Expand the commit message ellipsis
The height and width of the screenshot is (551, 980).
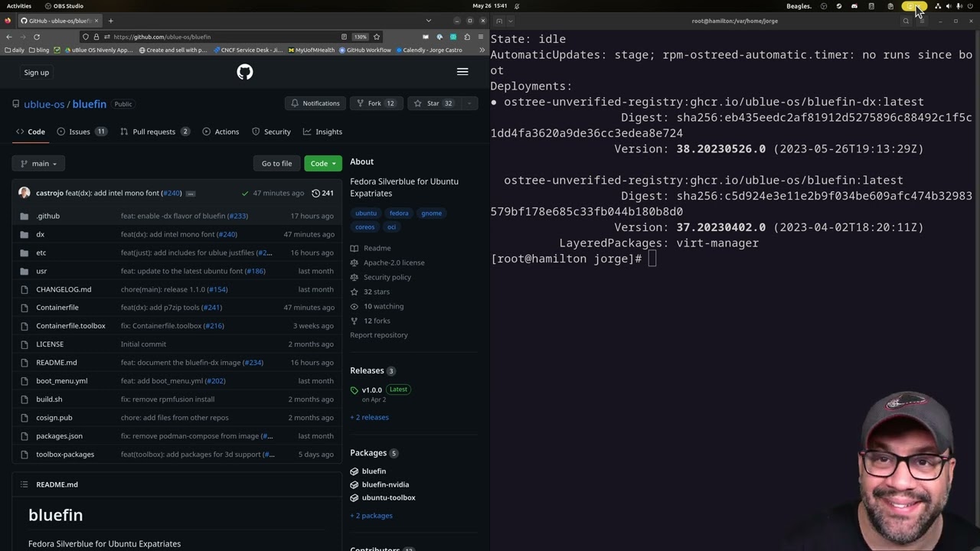191,194
